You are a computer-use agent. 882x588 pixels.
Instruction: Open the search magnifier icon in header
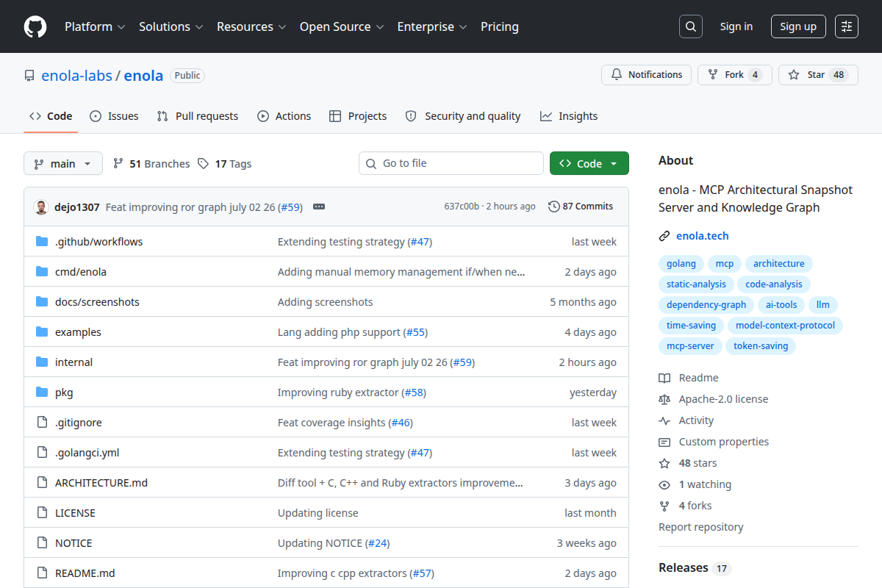click(691, 26)
